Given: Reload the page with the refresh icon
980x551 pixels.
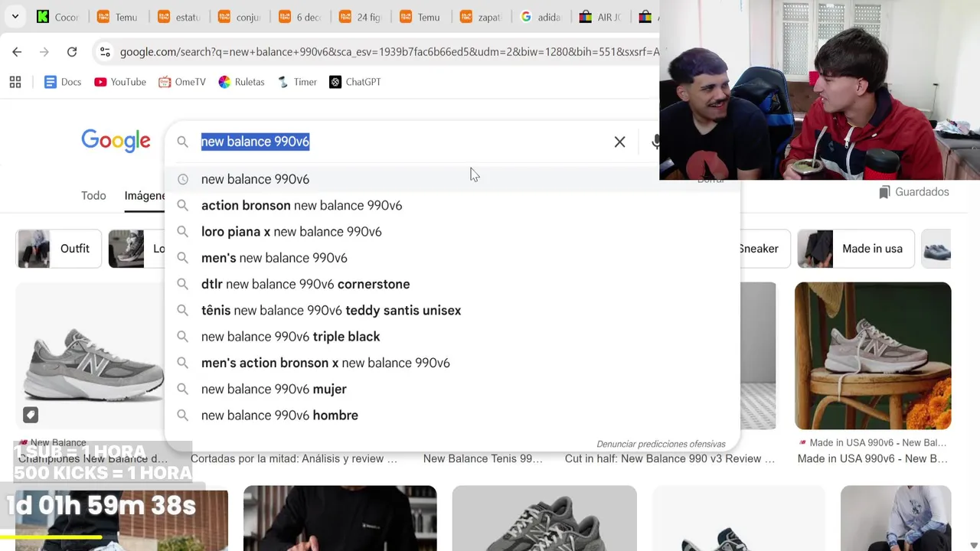Looking at the screenshot, I should click(72, 52).
